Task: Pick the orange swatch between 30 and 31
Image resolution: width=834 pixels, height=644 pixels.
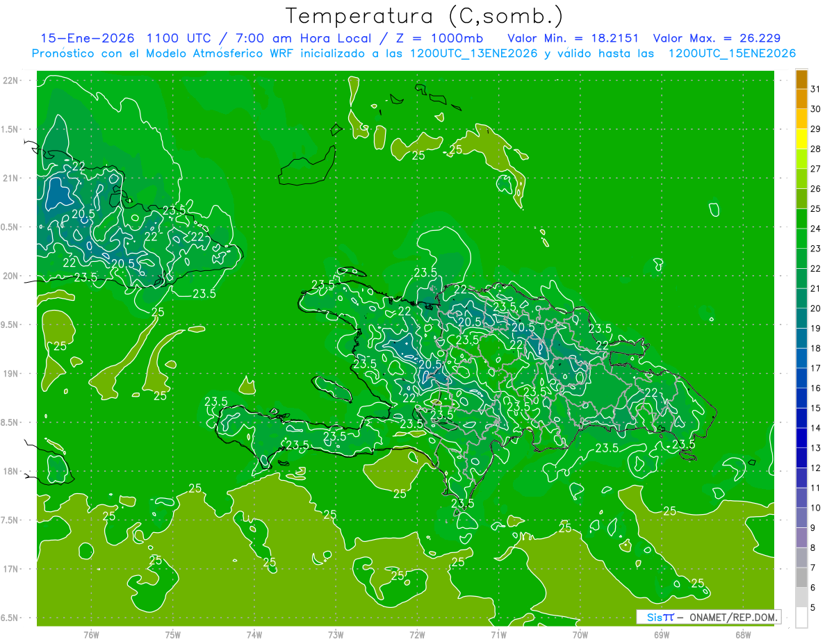Action: click(801, 99)
